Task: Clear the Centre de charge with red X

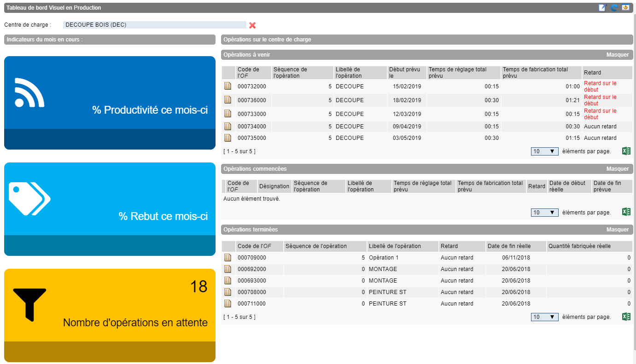Action: [252, 25]
